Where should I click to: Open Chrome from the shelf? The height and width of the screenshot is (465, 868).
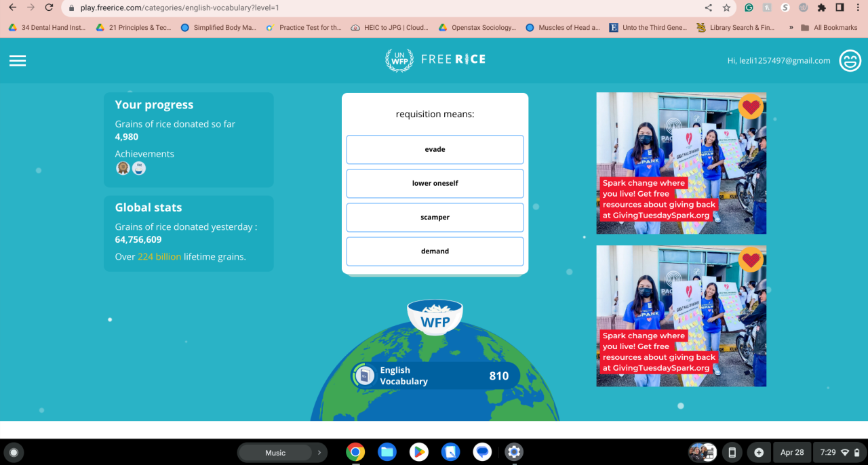click(355, 452)
